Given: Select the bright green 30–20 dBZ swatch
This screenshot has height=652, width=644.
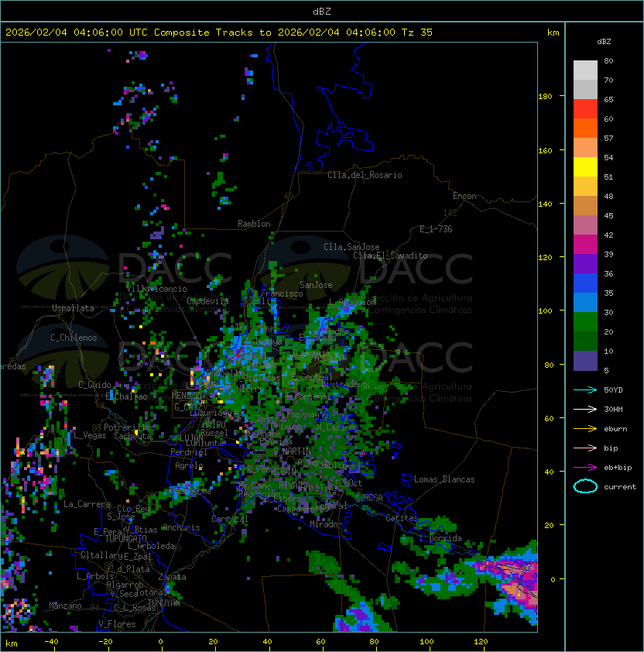Looking at the screenshot, I should tap(585, 322).
